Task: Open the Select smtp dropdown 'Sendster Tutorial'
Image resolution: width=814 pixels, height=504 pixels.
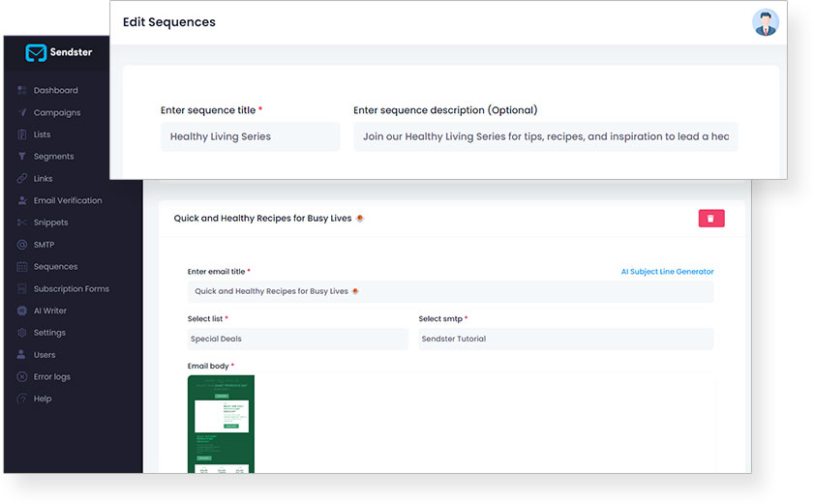Action: coord(566,339)
